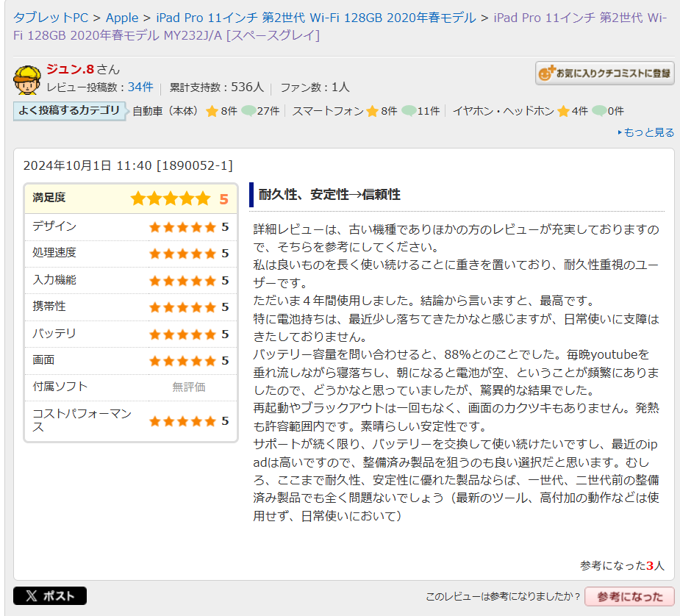The image size is (680, 616).
Task: Expand categories with もっと見る
Action: [x=646, y=133]
